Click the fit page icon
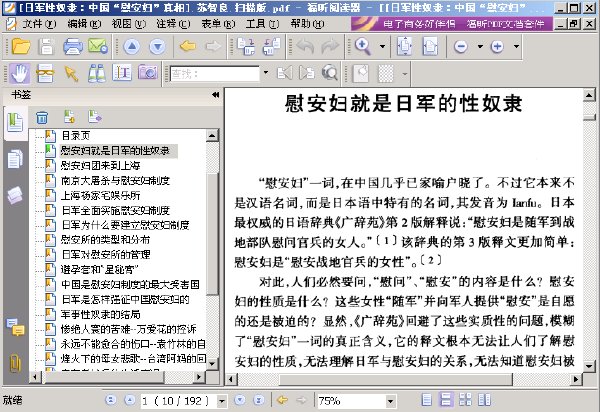 tap(405, 47)
